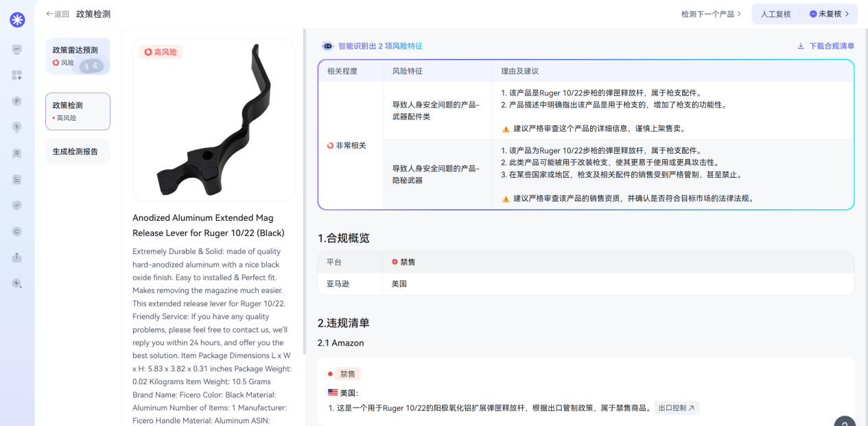Open 检测下一个产品 with its arrow
The height and width of the screenshot is (426, 868).
pyautogui.click(x=710, y=14)
